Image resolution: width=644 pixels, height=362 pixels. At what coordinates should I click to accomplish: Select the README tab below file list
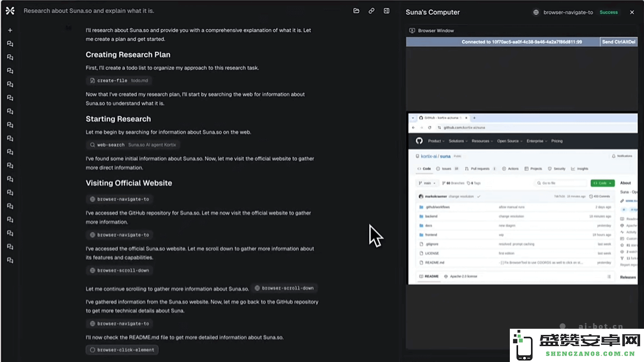tap(429, 277)
